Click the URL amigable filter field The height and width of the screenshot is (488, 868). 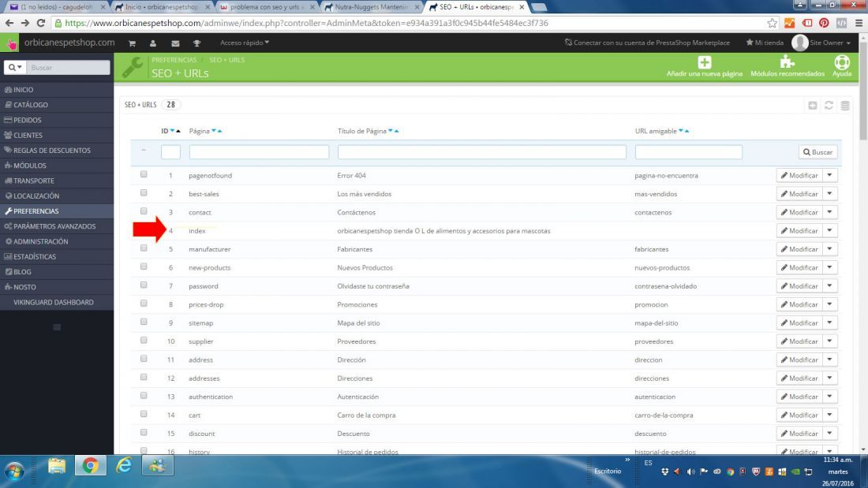point(688,152)
